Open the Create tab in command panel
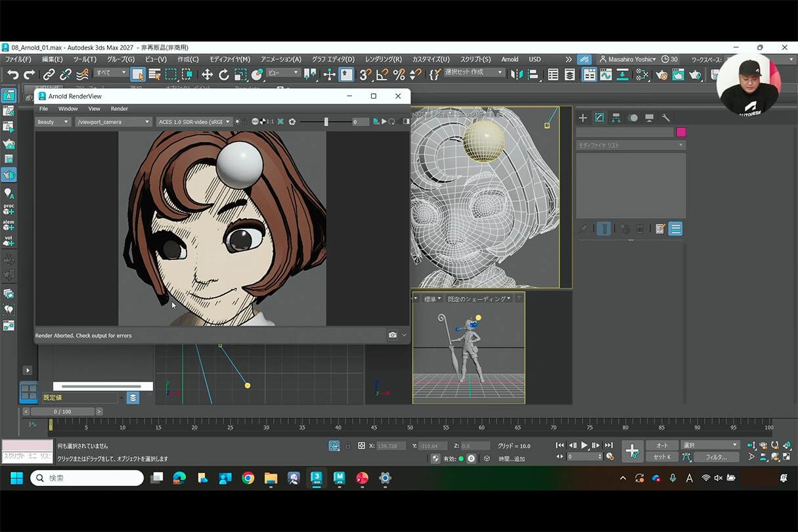The image size is (798, 532). click(x=583, y=118)
